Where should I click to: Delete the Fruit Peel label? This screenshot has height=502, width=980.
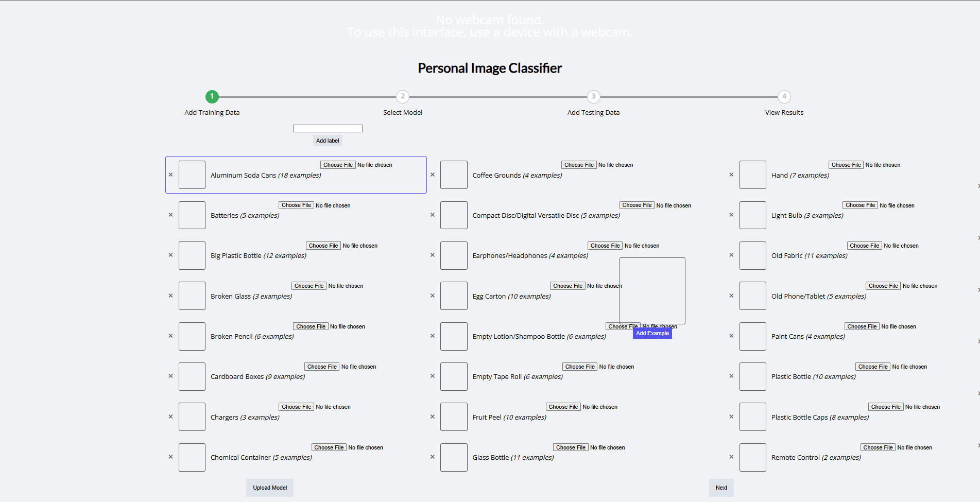pyautogui.click(x=433, y=417)
